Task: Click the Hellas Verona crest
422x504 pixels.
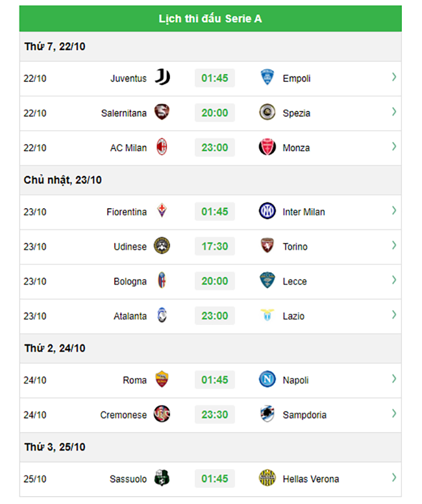Action: tap(267, 478)
